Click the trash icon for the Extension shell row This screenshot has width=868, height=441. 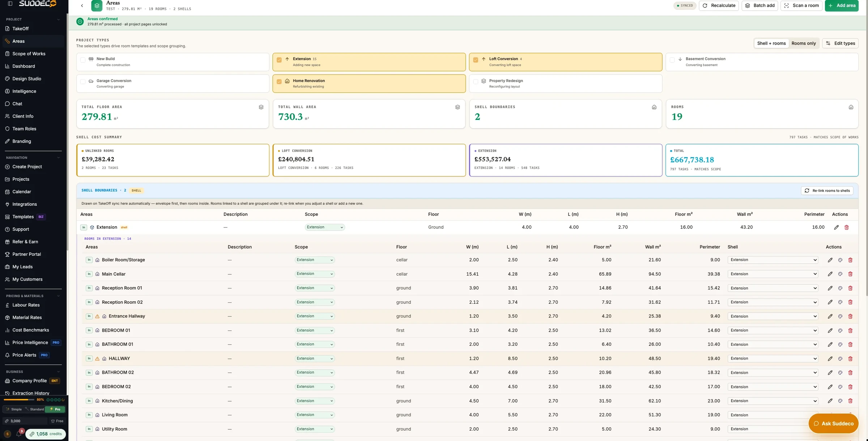[846, 227]
